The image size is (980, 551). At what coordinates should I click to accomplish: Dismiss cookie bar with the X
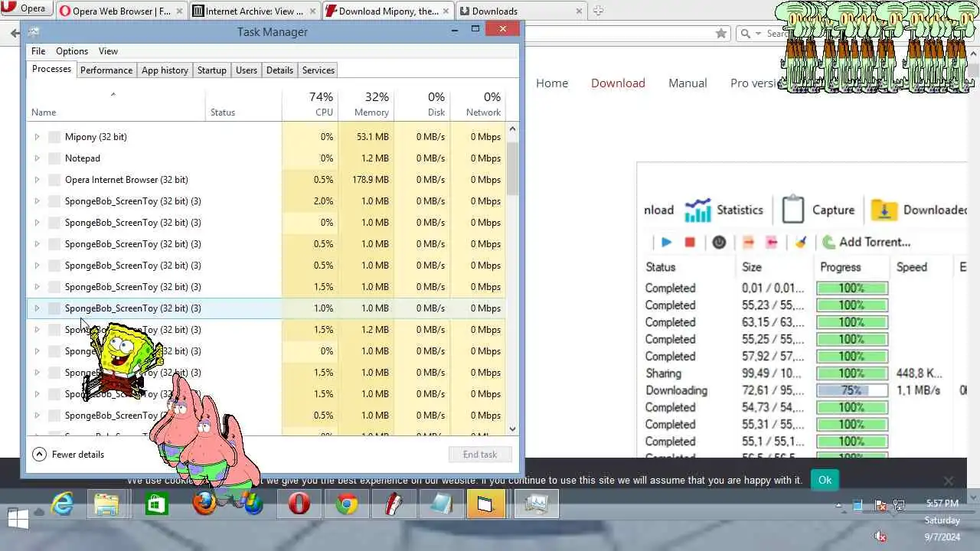coord(949,481)
